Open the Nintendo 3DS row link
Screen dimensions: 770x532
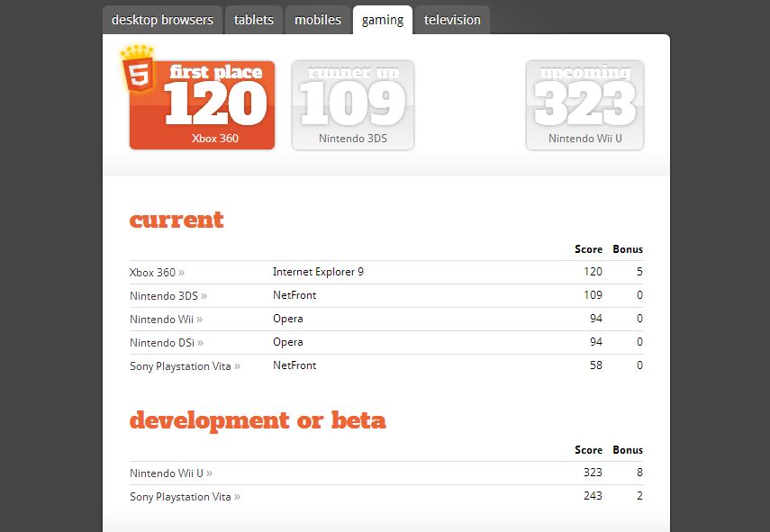point(168,296)
